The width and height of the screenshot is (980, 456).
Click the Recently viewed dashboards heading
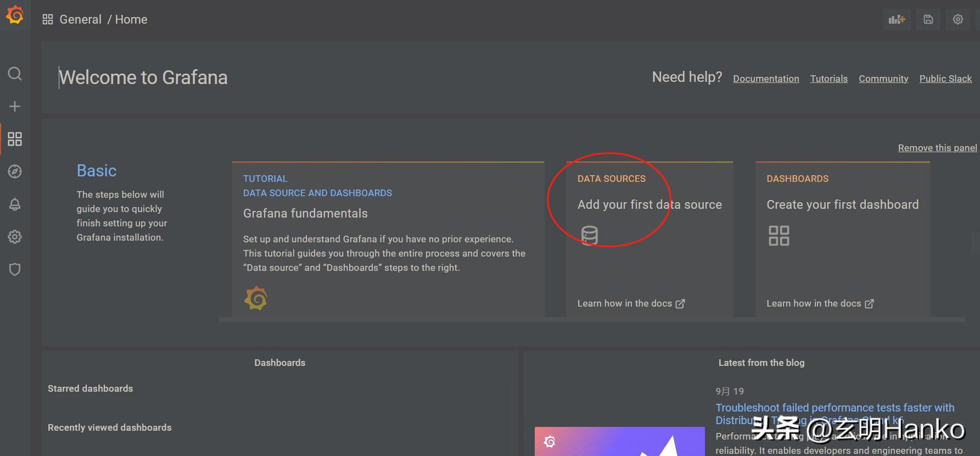pos(109,427)
